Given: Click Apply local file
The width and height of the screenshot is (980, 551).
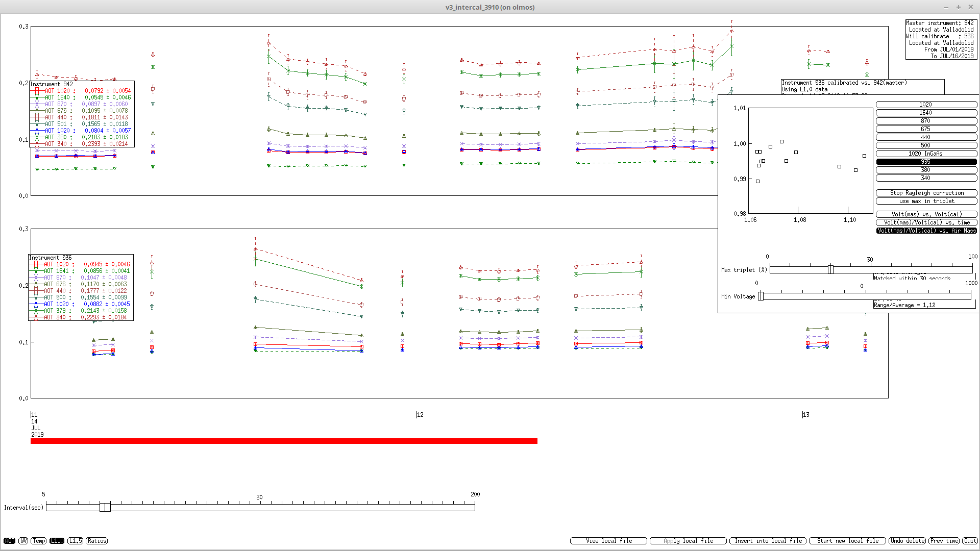Looking at the screenshot, I should [x=688, y=541].
